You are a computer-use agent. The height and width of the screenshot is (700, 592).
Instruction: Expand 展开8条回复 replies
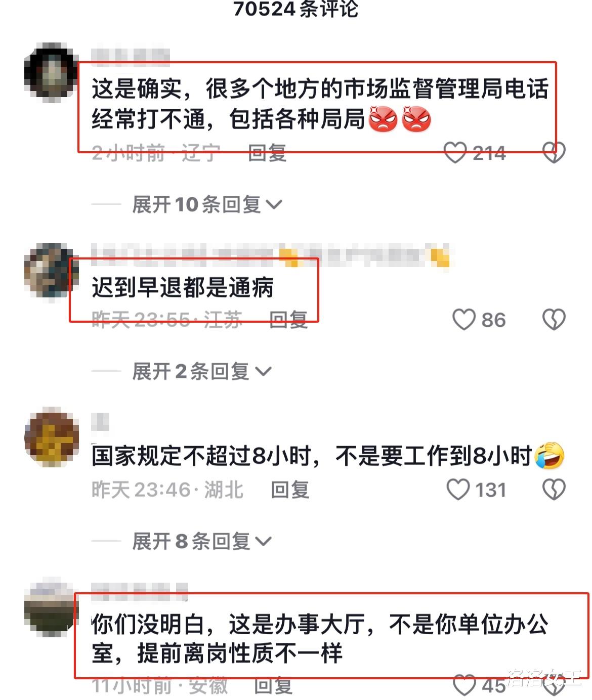click(202, 542)
